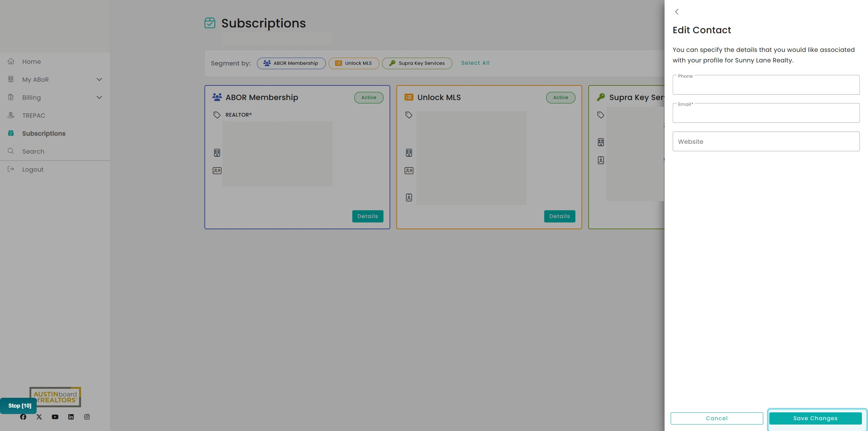Click the Select All link
The width and height of the screenshot is (868, 431).
(475, 63)
